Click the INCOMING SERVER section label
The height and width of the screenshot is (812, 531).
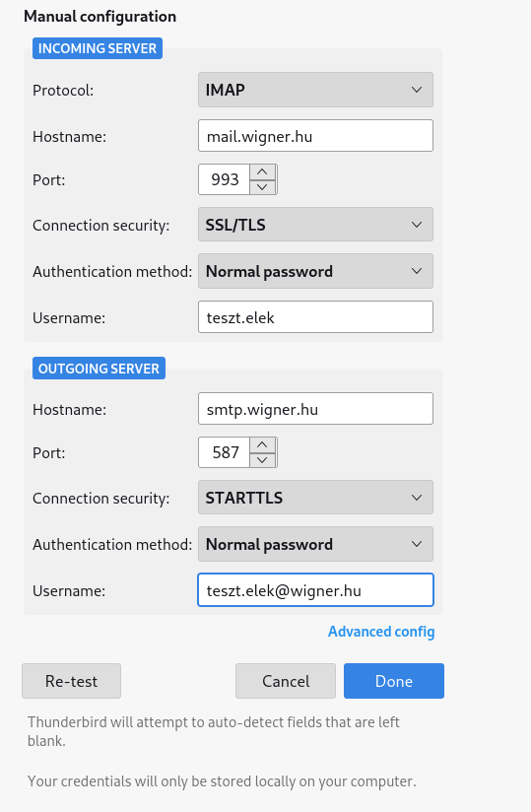point(98,48)
